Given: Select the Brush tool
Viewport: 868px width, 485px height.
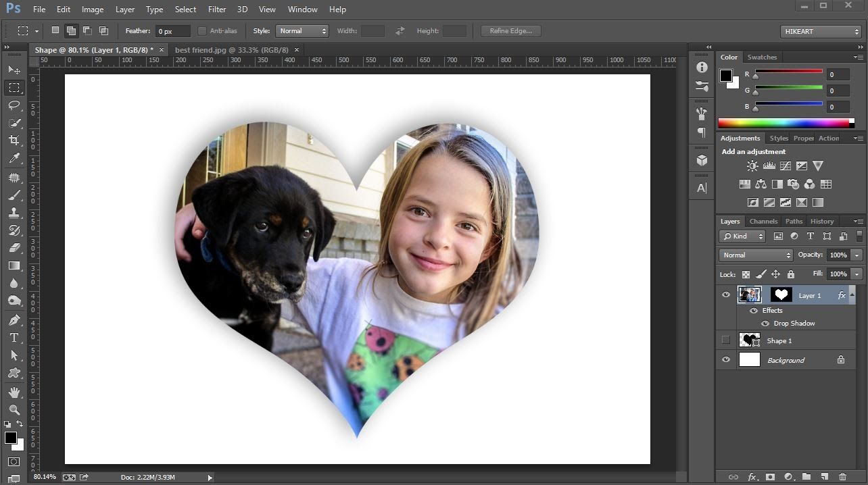Looking at the screenshot, I should pos(15,195).
